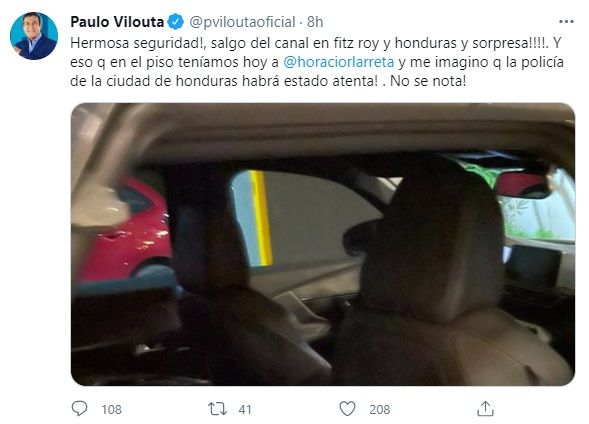Open Paulo Vilouta's profile avatar
The image size is (589, 424).
click(x=34, y=36)
